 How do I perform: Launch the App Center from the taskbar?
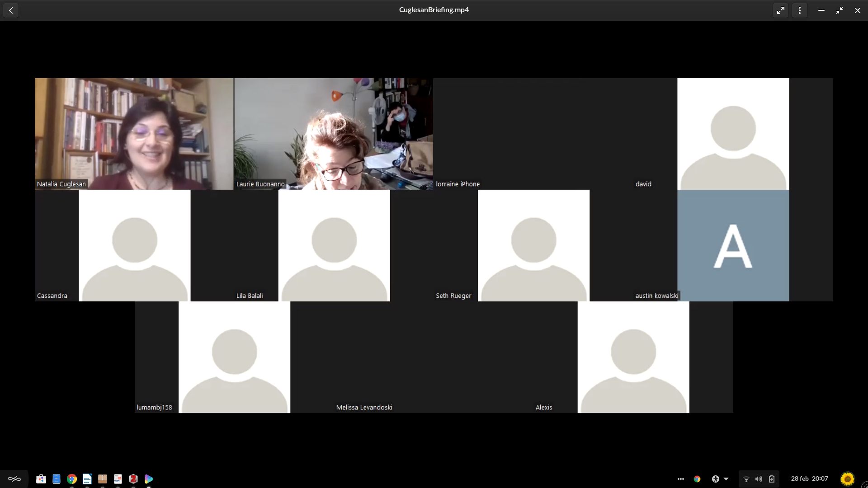coord(41,479)
